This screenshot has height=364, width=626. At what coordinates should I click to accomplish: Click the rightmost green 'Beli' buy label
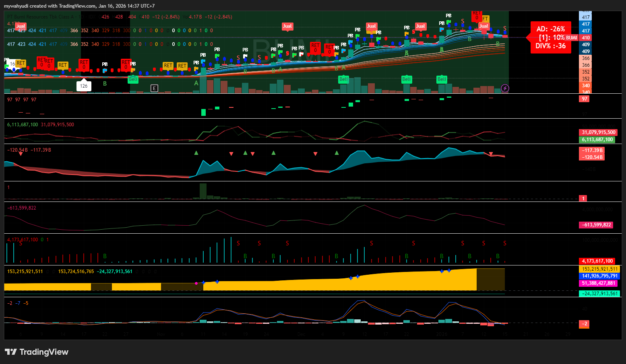point(442,79)
